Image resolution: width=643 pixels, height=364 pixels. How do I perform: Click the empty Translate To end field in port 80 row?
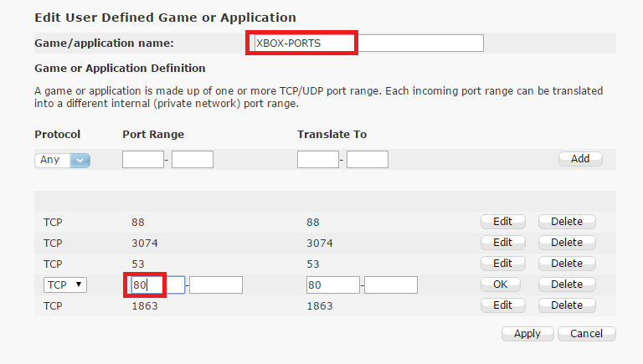(391, 285)
